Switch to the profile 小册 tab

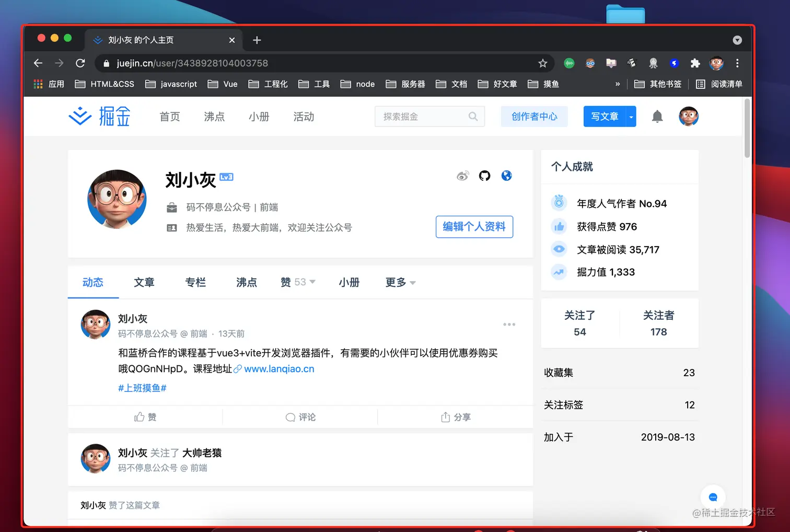pos(349,282)
